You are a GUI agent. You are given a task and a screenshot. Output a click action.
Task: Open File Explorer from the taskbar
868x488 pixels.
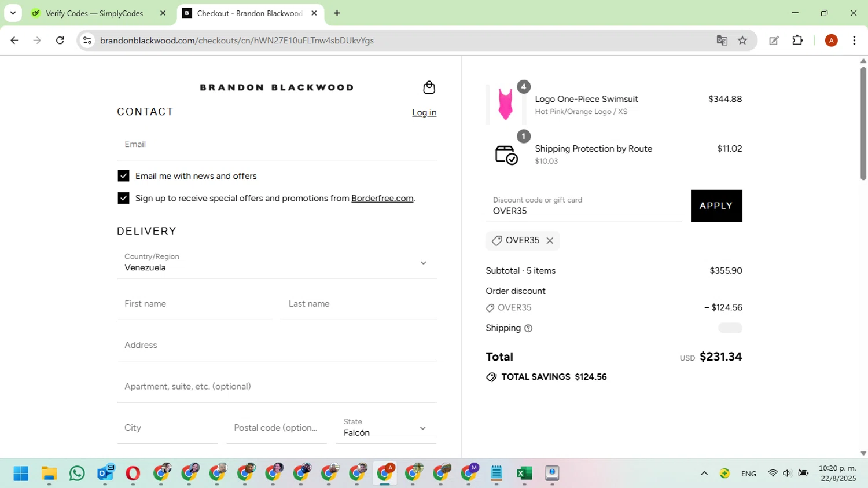tap(49, 474)
